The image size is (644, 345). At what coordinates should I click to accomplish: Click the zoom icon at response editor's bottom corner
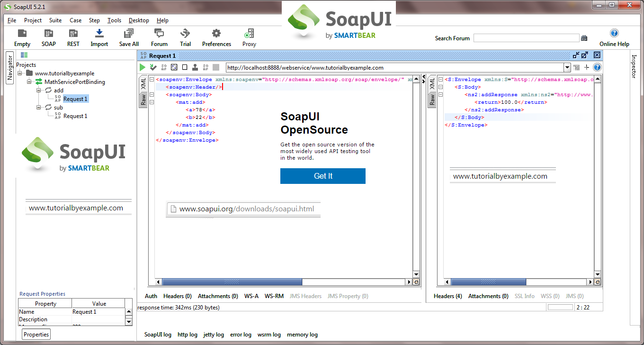pos(599,282)
